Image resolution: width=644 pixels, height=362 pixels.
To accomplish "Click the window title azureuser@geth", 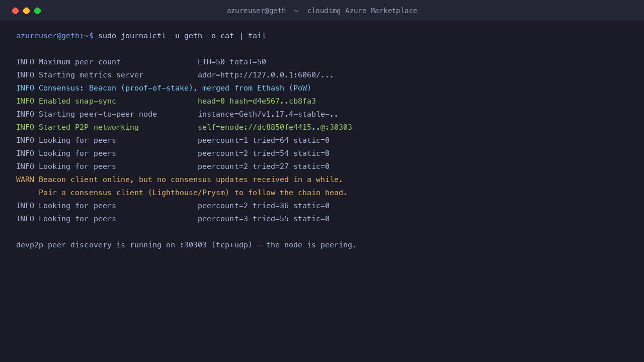I will (x=256, y=11).
